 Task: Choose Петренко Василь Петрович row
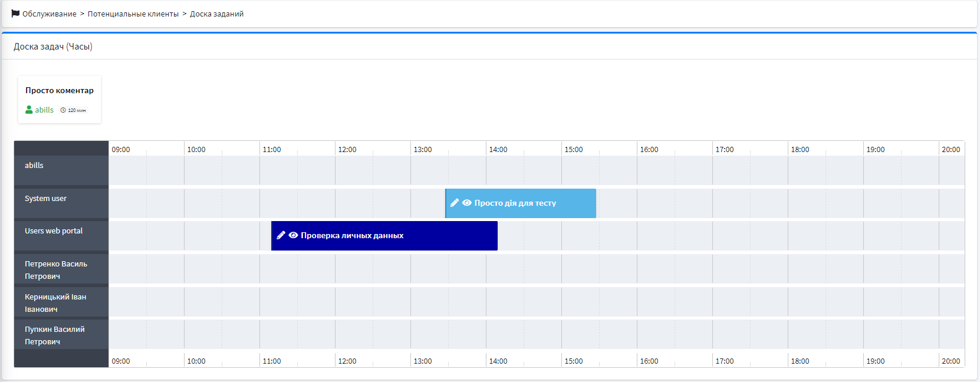pos(56,270)
